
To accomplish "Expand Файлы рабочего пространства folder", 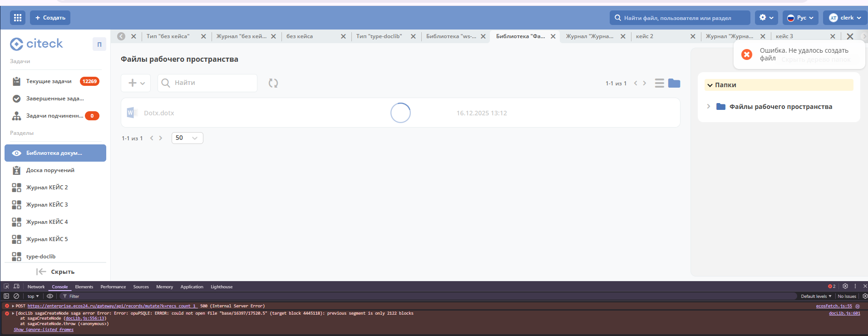I will 708,106.
